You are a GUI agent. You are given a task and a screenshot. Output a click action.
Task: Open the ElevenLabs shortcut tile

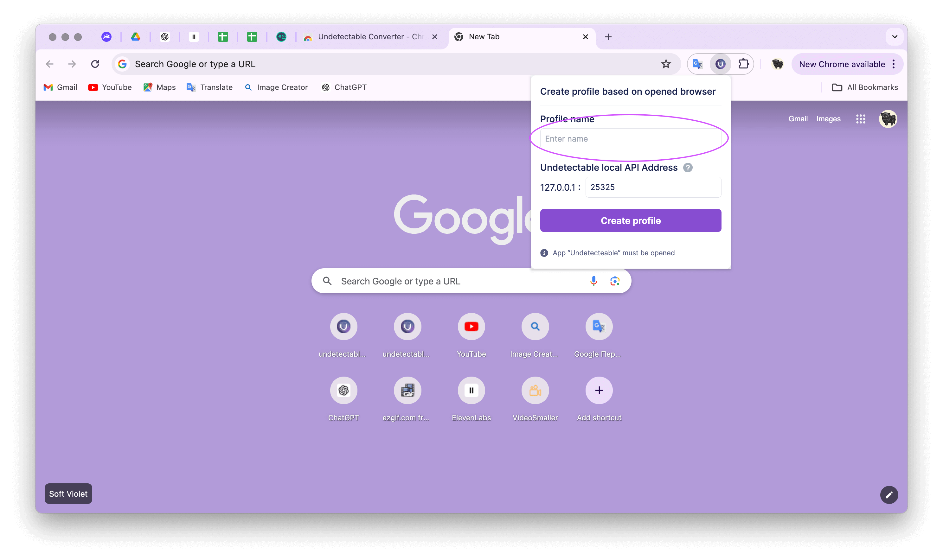(x=471, y=391)
